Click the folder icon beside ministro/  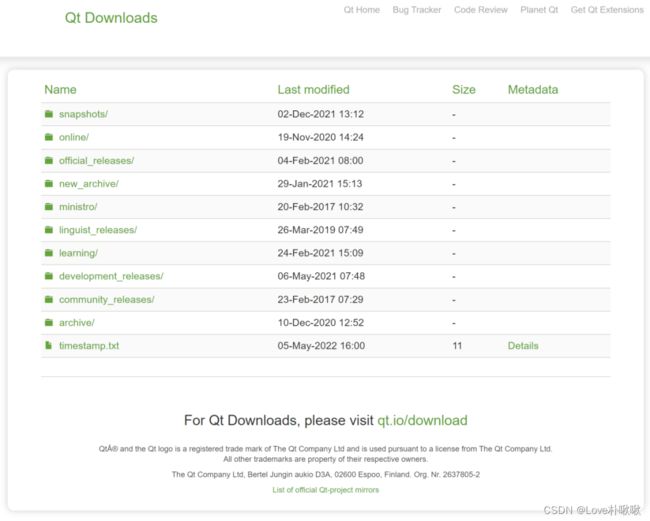point(49,206)
